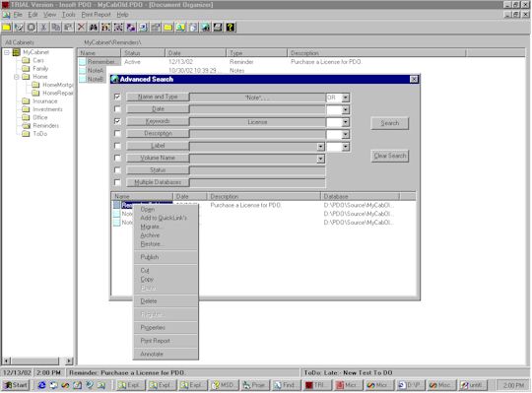Screen dimensions: 532x393
Task: Click the tree panel scrollbar left arrow
Action: (x=7, y=360)
